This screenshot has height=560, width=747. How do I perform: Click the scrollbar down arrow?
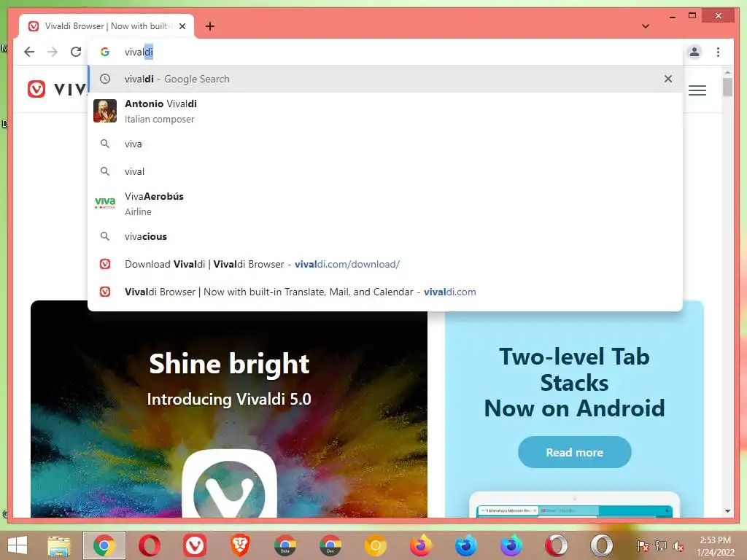tap(727, 511)
